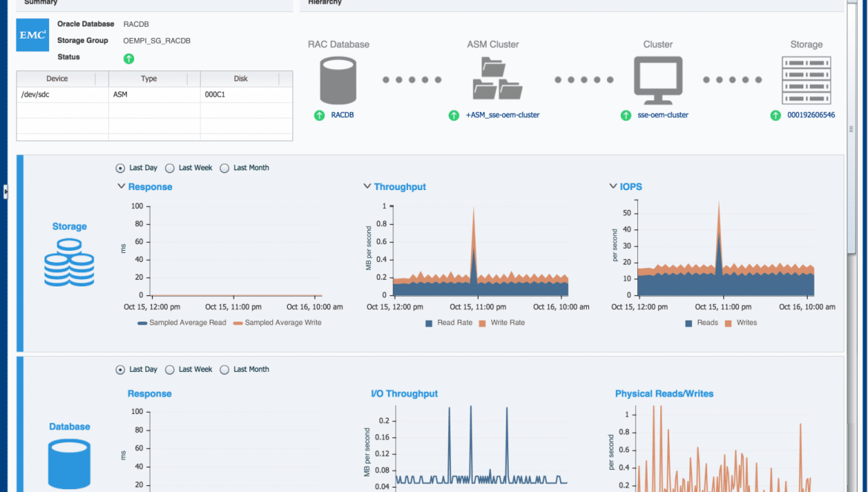Screen dimensions: 868x492
Task: Click the vertical scrollbar on the right edge
Action: click(852, 128)
